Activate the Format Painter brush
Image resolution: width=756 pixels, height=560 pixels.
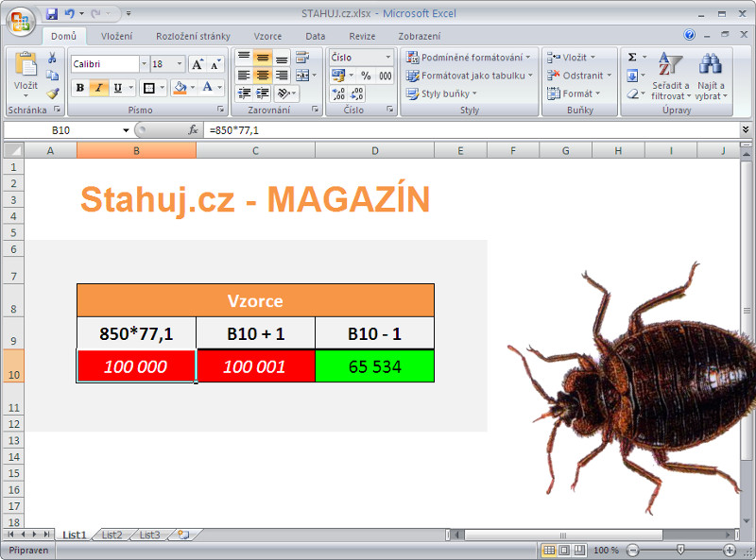[x=52, y=93]
